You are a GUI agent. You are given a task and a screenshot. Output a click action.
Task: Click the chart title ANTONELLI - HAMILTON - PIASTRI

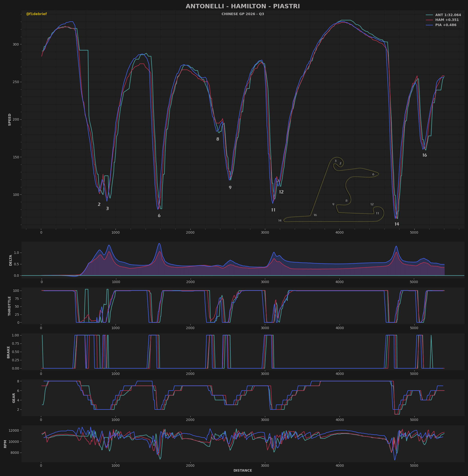click(243, 6)
